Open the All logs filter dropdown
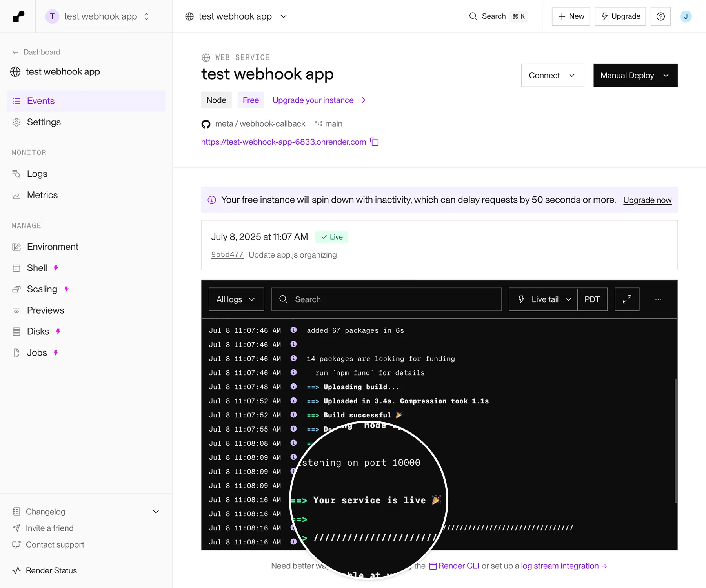Screen dimensions: 706x588 pyautogui.click(x=236, y=299)
